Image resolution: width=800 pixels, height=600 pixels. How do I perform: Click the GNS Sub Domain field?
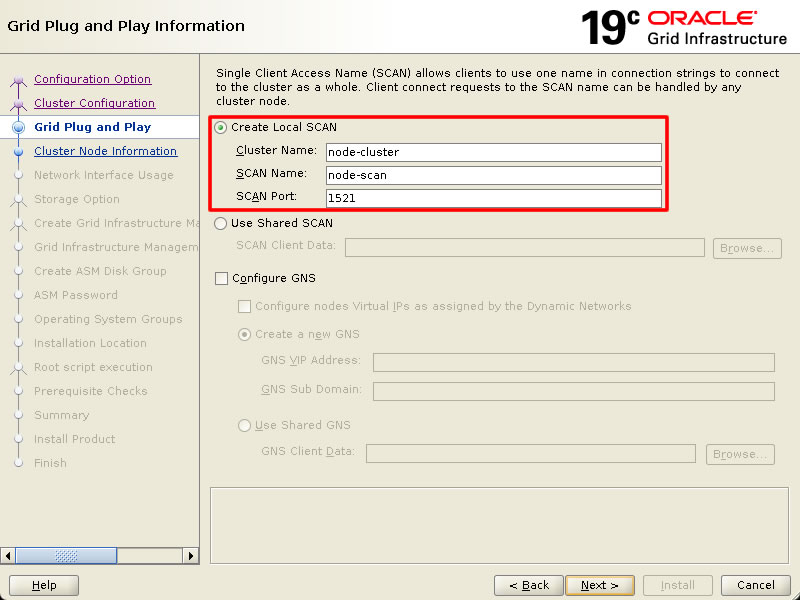[573, 391]
